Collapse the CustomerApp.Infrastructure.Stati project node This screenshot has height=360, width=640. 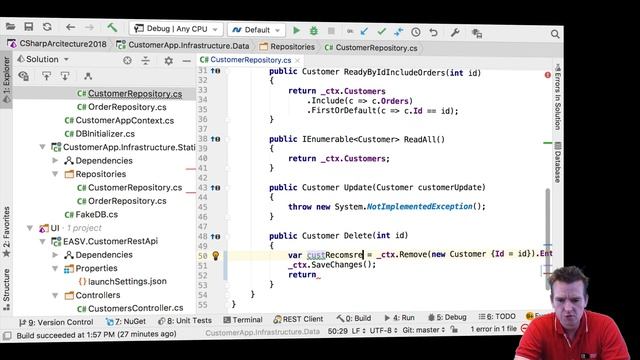click(x=42, y=147)
